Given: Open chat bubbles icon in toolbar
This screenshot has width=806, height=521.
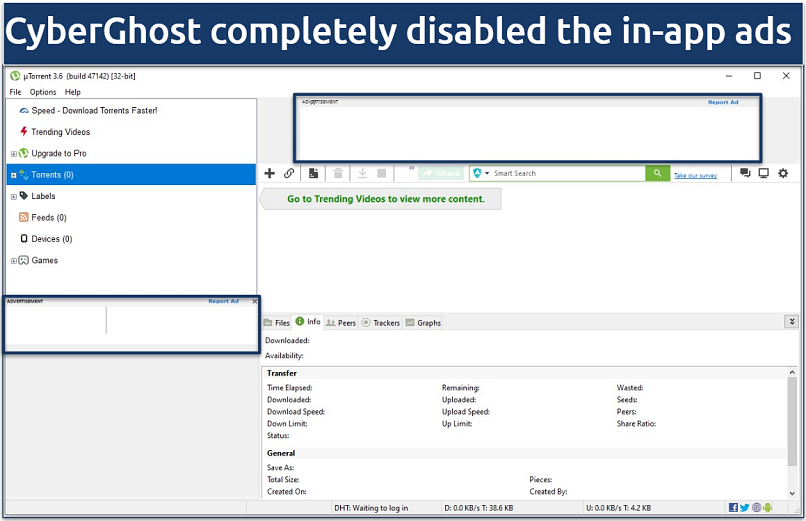Looking at the screenshot, I should [745, 173].
